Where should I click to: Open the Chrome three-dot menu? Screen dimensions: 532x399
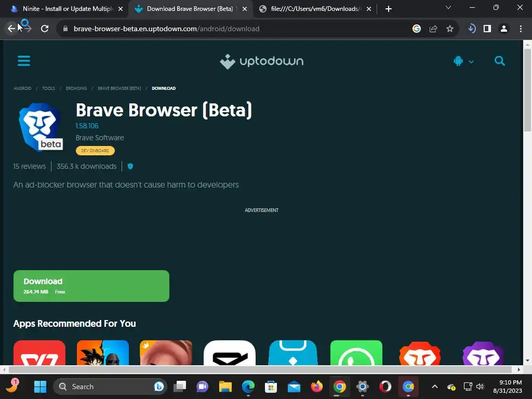tap(521, 29)
